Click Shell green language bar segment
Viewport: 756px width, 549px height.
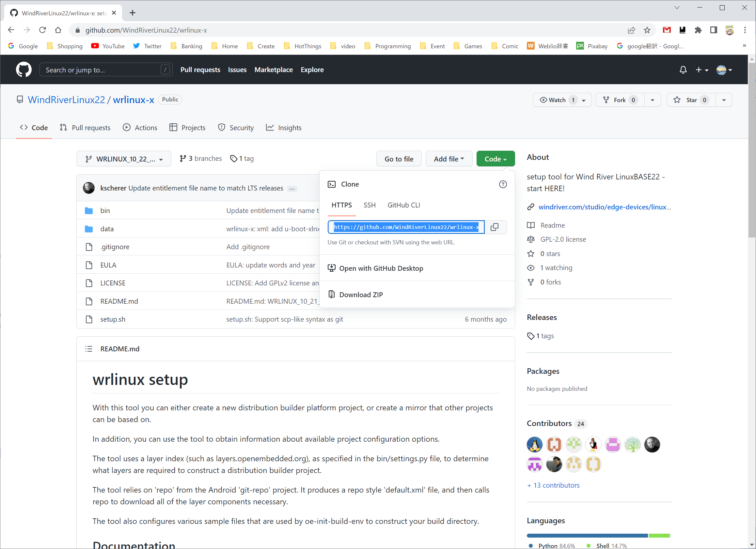659,536
